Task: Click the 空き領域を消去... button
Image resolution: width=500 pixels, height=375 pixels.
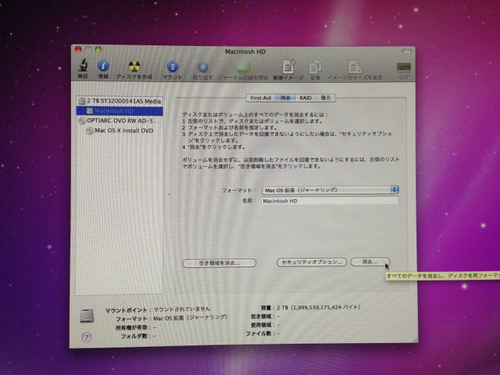Action: click(219, 263)
